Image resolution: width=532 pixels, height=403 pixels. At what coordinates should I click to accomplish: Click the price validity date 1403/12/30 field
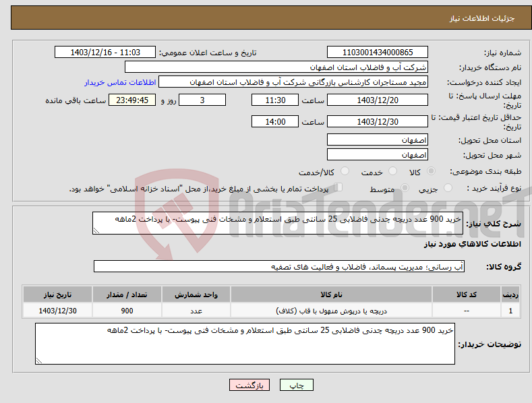(378, 121)
